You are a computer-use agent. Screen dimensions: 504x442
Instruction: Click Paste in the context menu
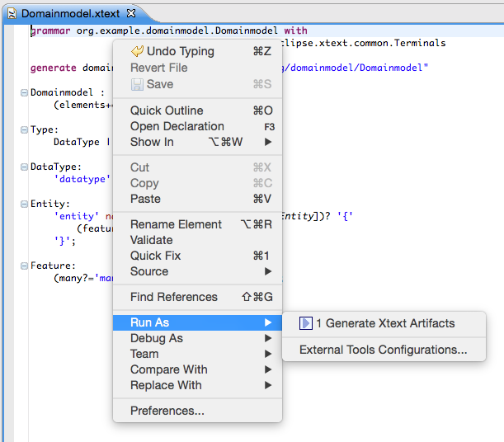click(x=145, y=199)
